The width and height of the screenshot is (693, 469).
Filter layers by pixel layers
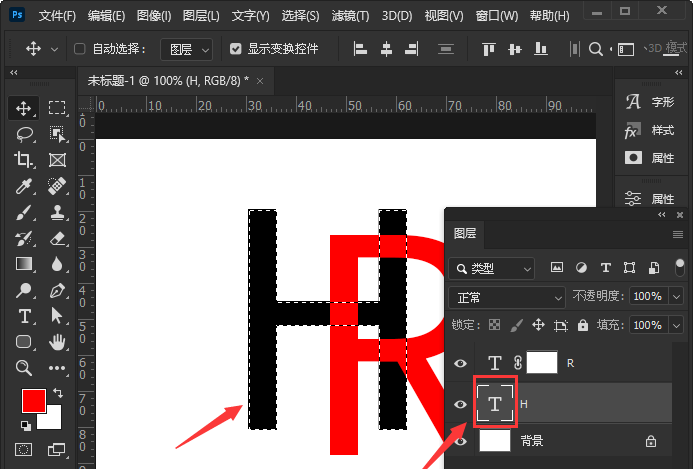point(557,267)
